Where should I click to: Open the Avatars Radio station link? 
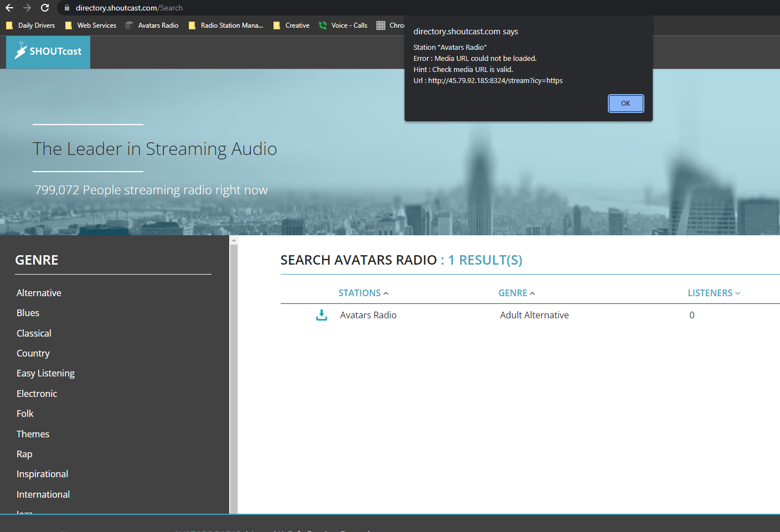(x=368, y=315)
